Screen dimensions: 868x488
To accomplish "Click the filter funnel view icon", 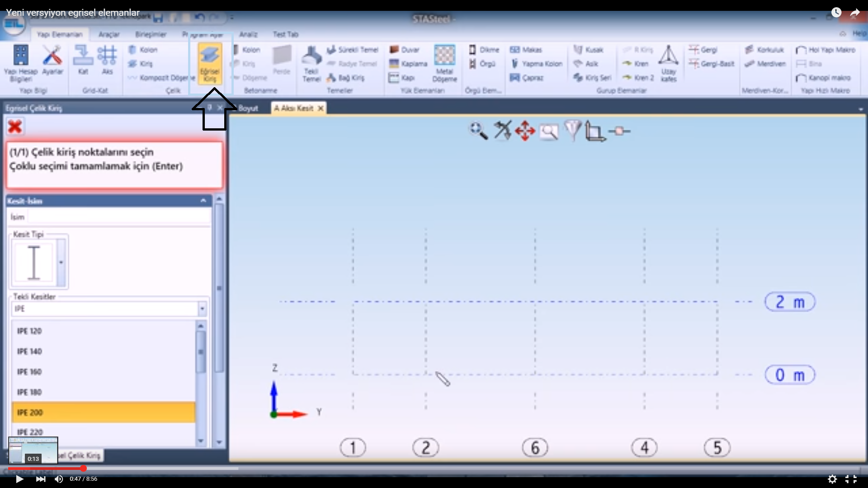I will 572,131.
